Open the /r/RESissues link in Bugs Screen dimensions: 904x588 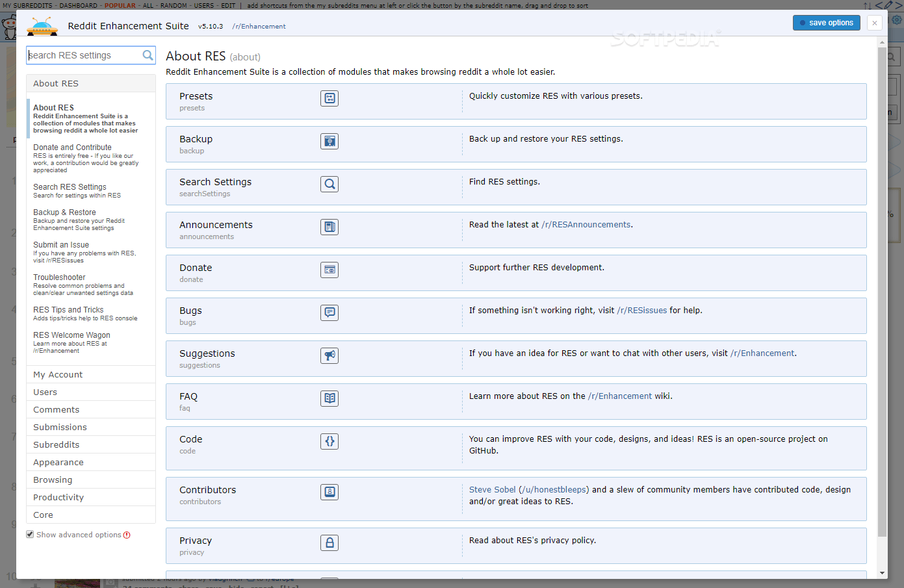[x=641, y=311]
